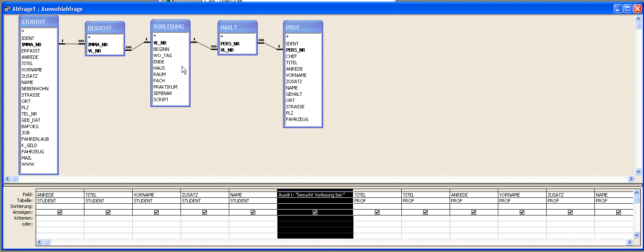Image resolution: width=644 pixels, height=252 pixels.
Task: Toggle Anzeigen checkbox for STUDENT ANREDE column
Action: (x=60, y=213)
